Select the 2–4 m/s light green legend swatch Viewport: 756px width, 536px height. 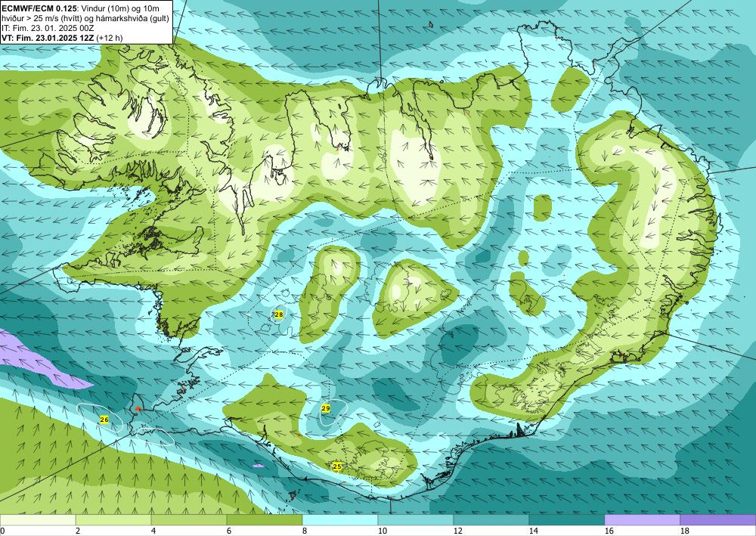pos(113,520)
